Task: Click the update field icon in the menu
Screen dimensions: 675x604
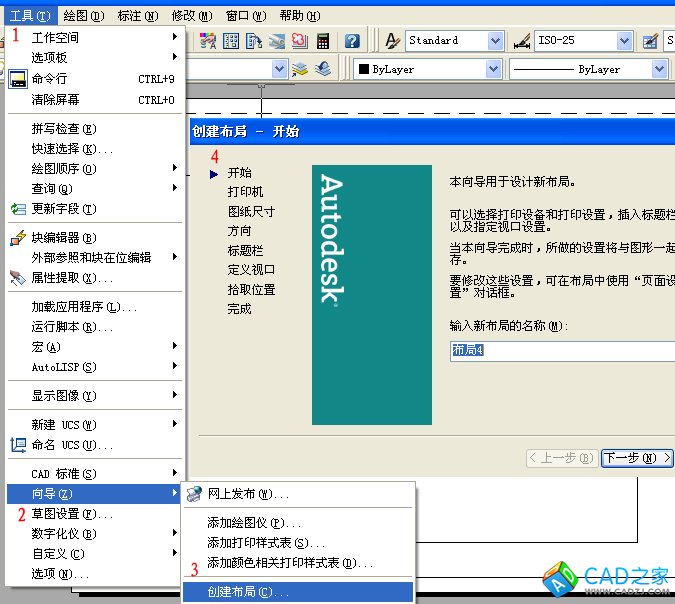Action: click(x=18, y=208)
